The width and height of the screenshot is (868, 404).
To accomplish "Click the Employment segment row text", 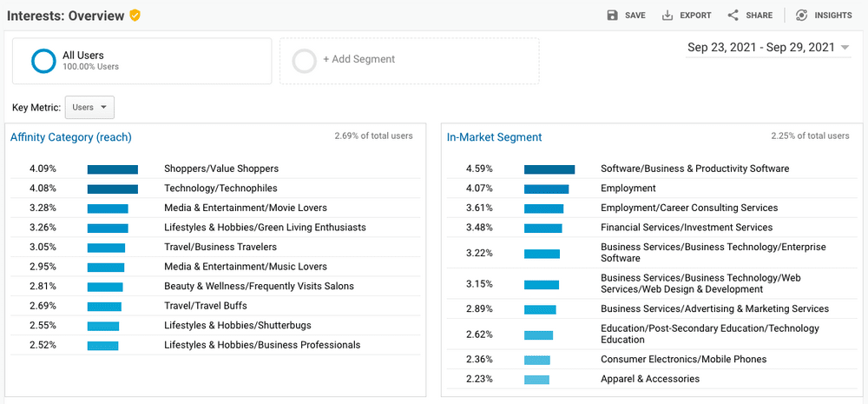I will [628, 188].
